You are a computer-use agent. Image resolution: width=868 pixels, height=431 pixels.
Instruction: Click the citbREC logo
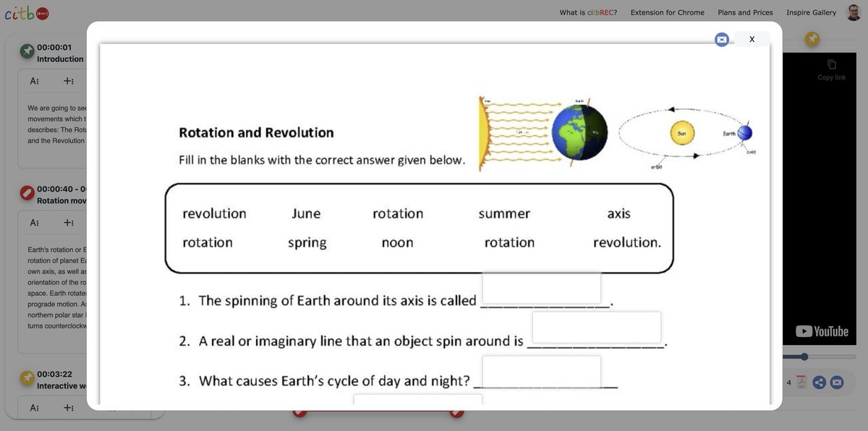tap(27, 13)
